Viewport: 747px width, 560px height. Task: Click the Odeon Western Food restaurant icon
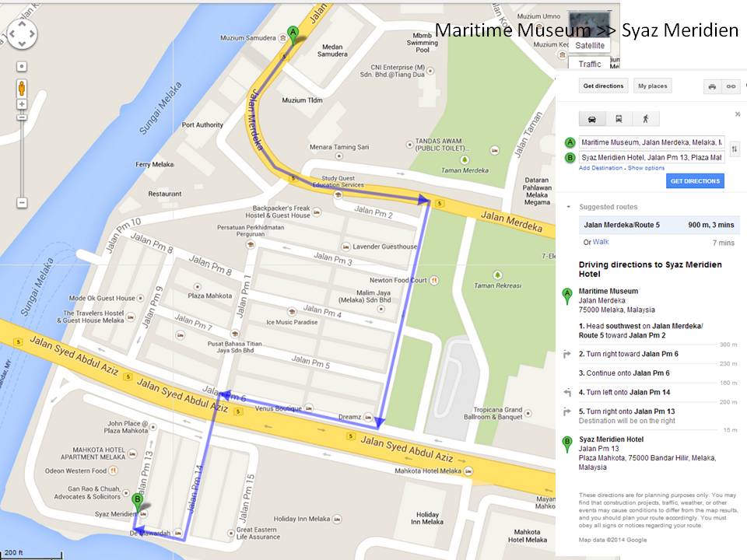(114, 471)
